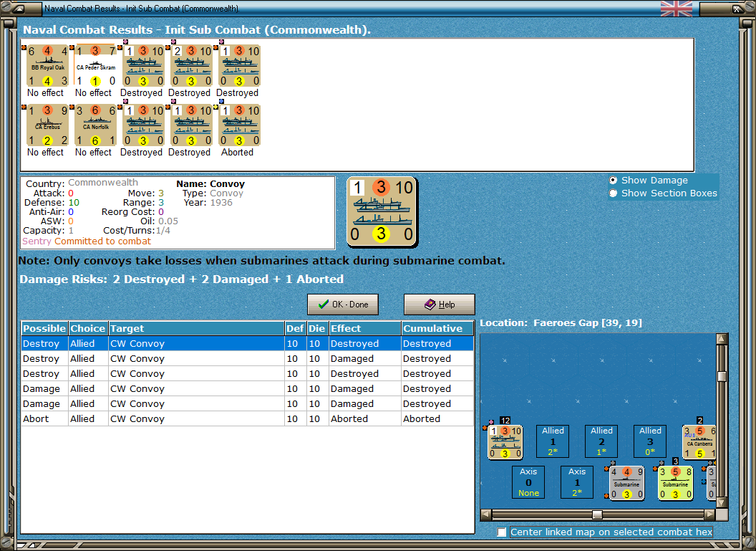This screenshot has width=756, height=551.
Task: Click the Allied 1 section box
Action: click(553, 441)
